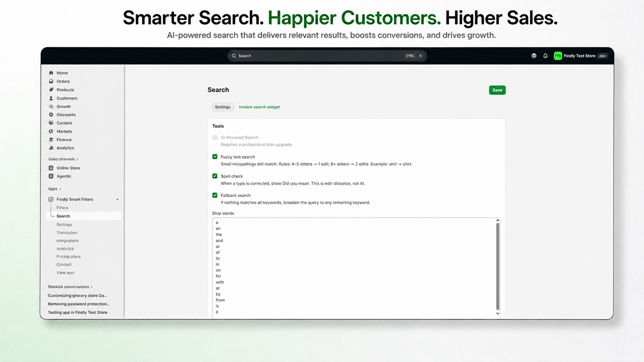
Task: Click the green Save button
Action: [x=497, y=90]
